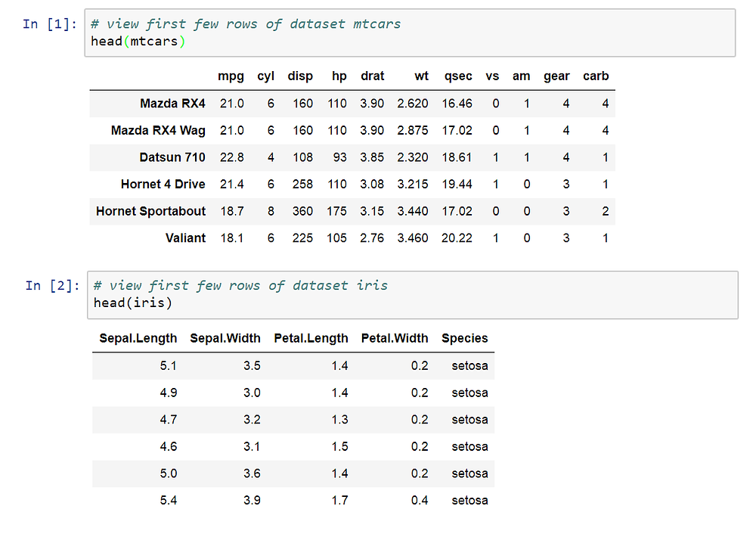This screenshot has width=756, height=537.
Task: Select the Datsun 710 row label
Action: click(172, 157)
